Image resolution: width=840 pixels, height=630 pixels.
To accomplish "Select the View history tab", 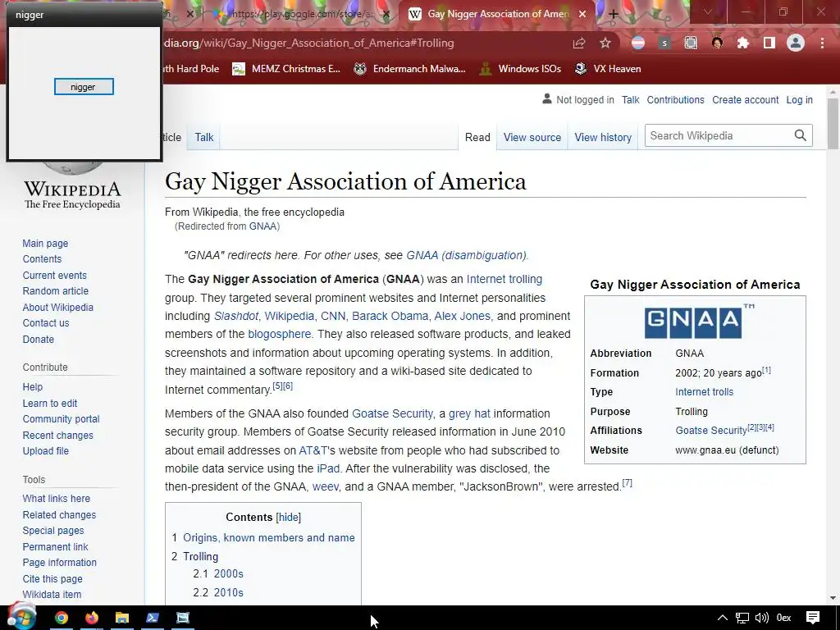I will (x=603, y=137).
